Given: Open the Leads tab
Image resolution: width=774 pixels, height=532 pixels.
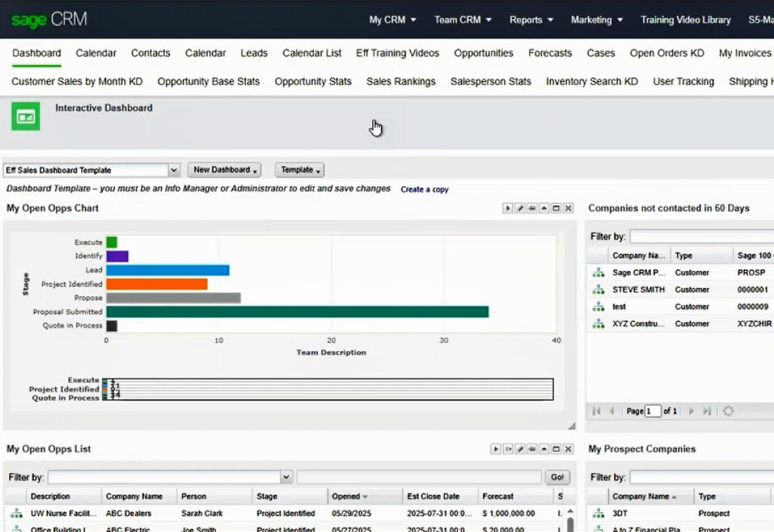Looking at the screenshot, I should 254,54.
